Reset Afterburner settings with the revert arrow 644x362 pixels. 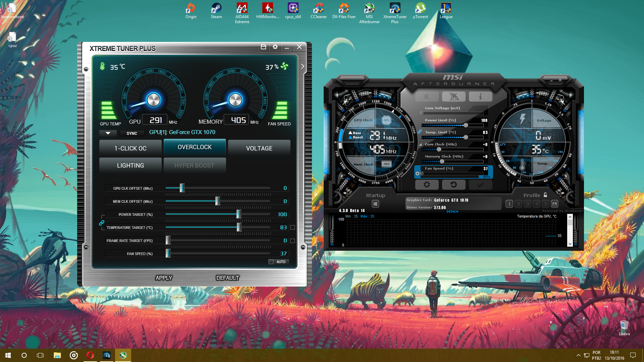click(453, 184)
